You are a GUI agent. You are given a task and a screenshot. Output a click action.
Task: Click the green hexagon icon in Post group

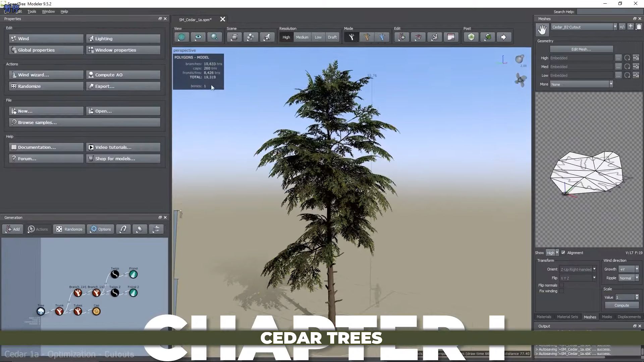471,37
